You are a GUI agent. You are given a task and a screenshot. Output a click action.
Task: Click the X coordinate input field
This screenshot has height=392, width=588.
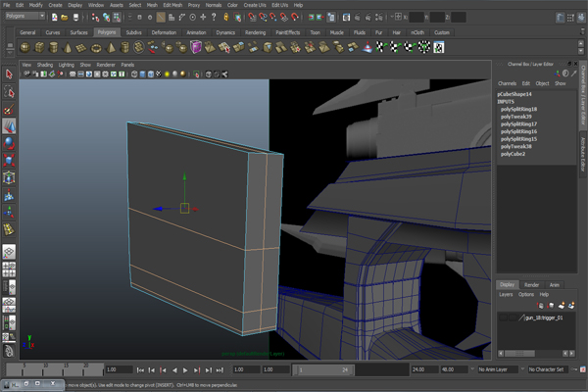(416, 17)
